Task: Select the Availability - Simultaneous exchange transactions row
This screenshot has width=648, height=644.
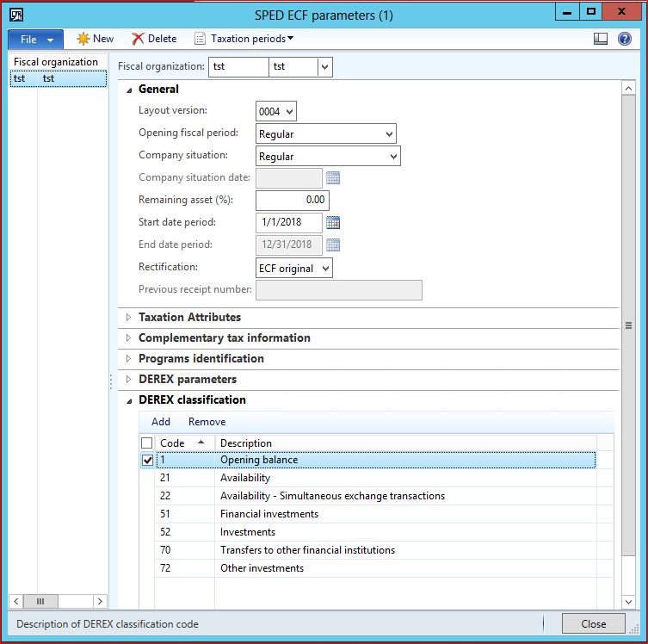Action: pos(375,496)
